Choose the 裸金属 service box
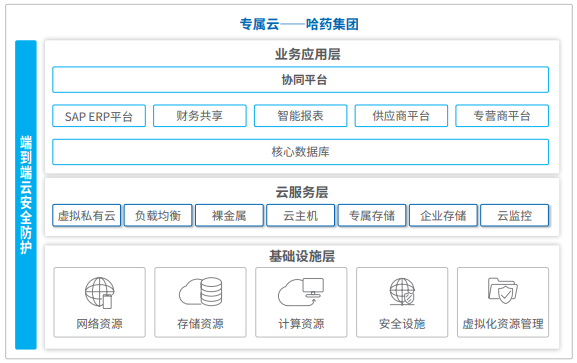The image size is (577, 363). click(229, 215)
